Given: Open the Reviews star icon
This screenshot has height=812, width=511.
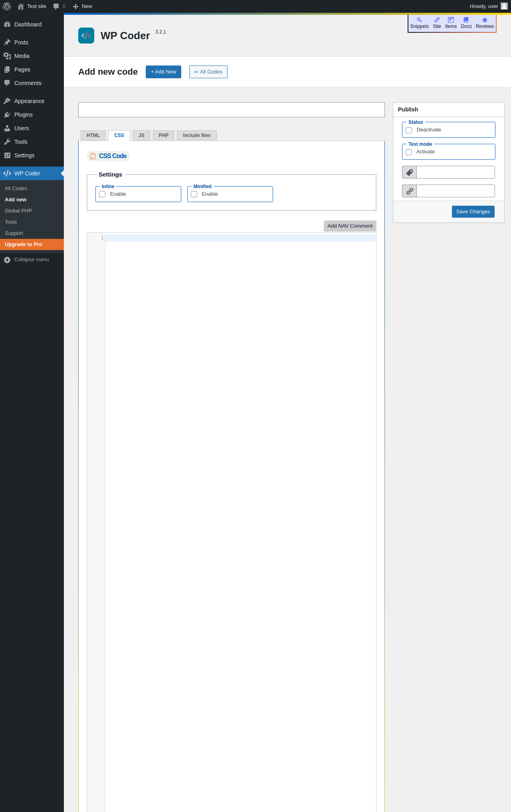Looking at the screenshot, I should pos(485,20).
